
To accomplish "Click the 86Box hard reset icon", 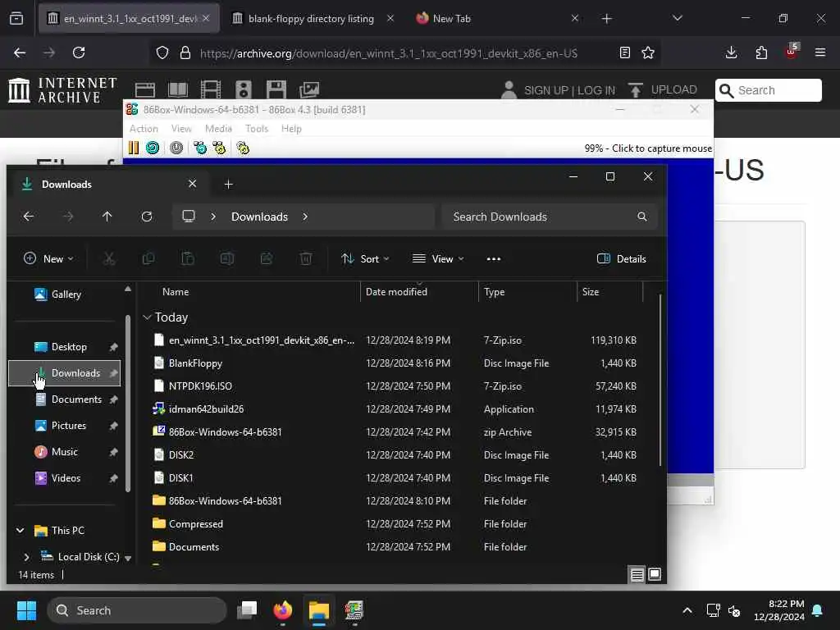I will [x=153, y=148].
